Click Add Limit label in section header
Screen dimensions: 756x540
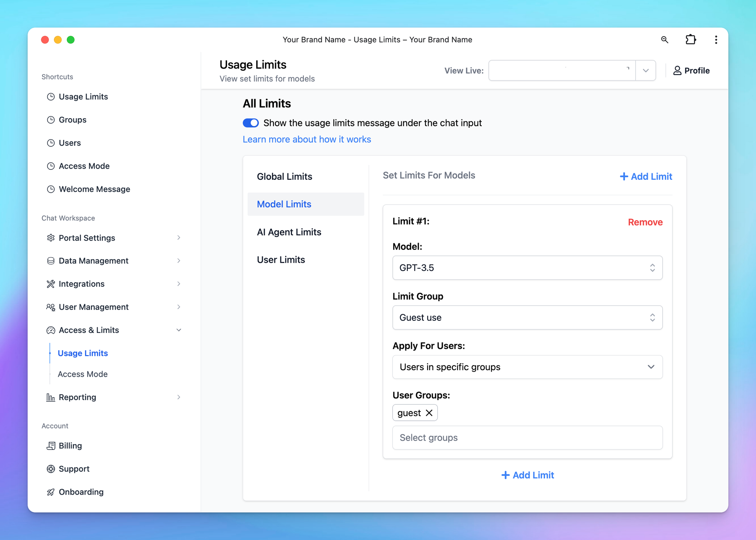tap(652, 176)
